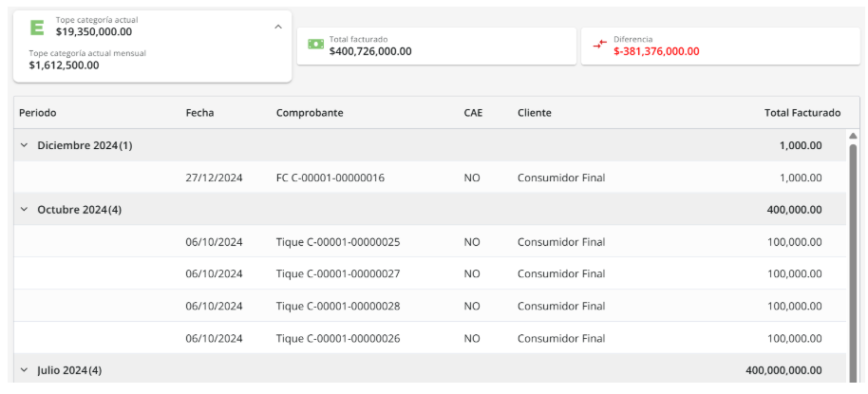Viewport: 868px width, 394px height.
Task: Sort by Comprobante column header
Action: tap(310, 112)
